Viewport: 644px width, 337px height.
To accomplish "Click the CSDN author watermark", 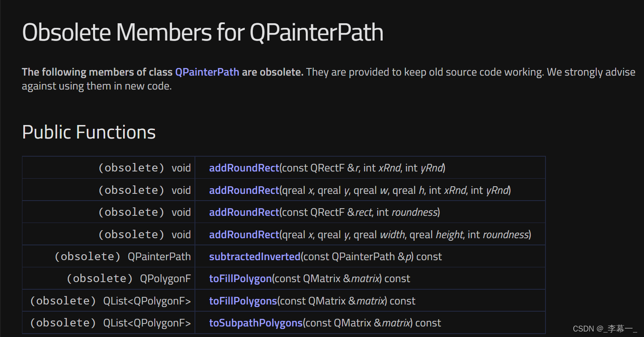I will (605, 329).
